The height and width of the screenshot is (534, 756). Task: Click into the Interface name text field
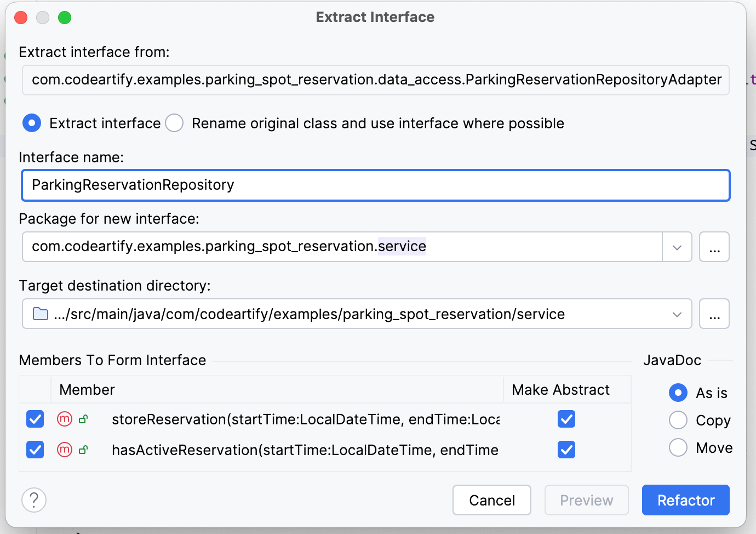pyautogui.click(x=375, y=185)
